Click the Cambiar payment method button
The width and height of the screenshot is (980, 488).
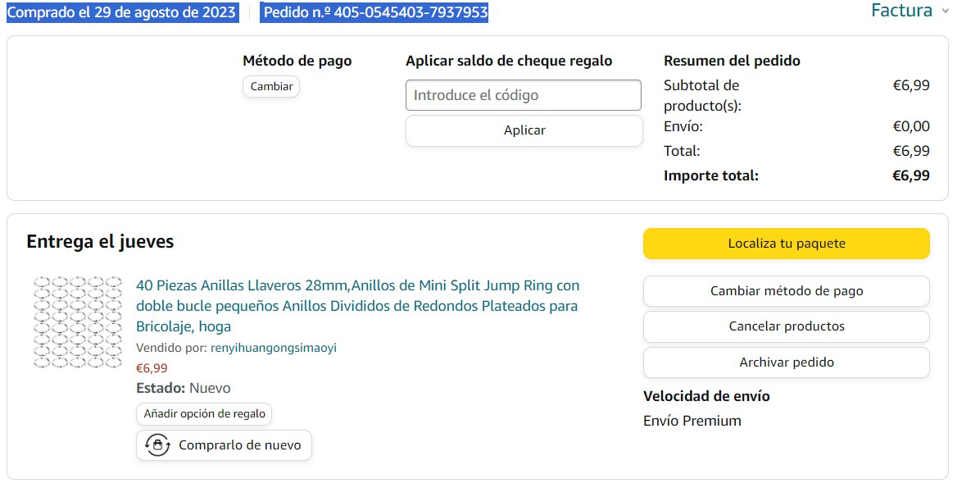click(271, 86)
